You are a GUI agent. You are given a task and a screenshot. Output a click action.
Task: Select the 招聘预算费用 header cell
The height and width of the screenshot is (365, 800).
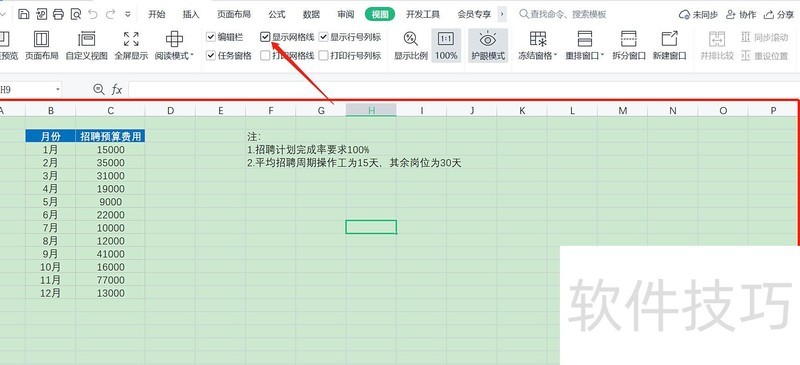110,136
